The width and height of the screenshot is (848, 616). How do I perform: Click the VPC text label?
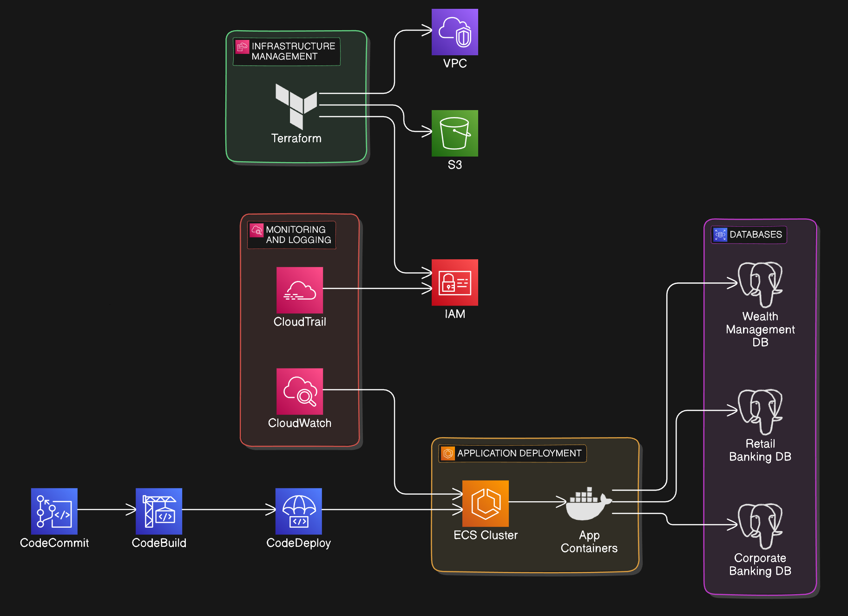click(455, 64)
